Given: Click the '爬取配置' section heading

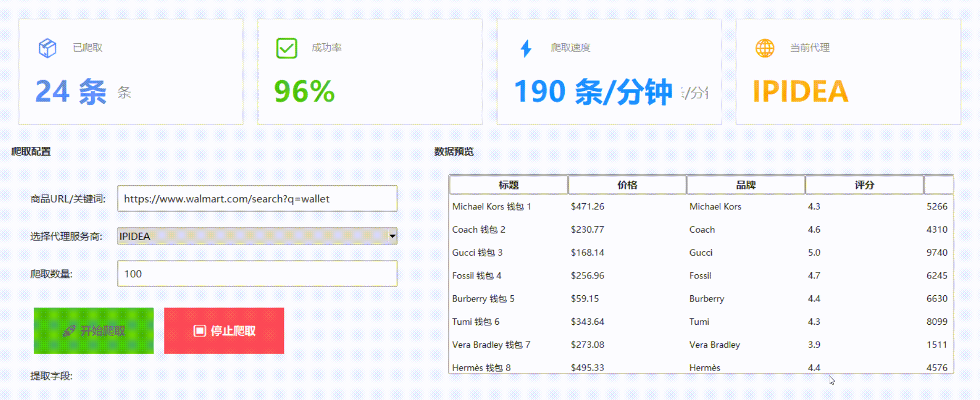Looking at the screenshot, I should click(x=31, y=152).
